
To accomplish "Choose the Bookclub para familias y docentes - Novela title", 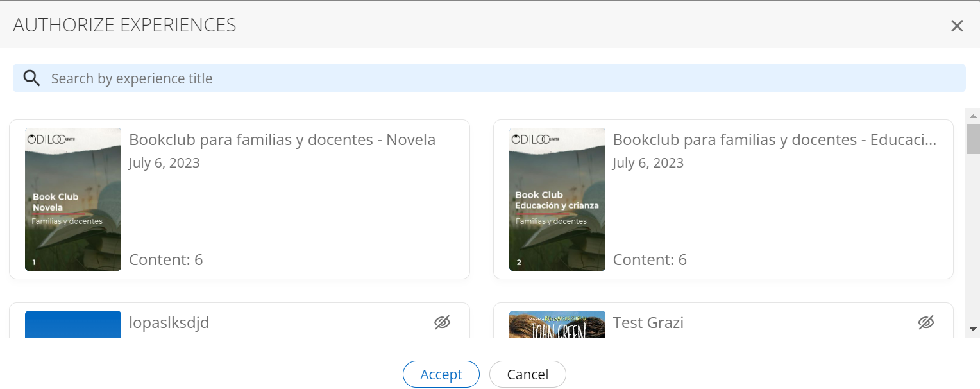I will [282, 140].
